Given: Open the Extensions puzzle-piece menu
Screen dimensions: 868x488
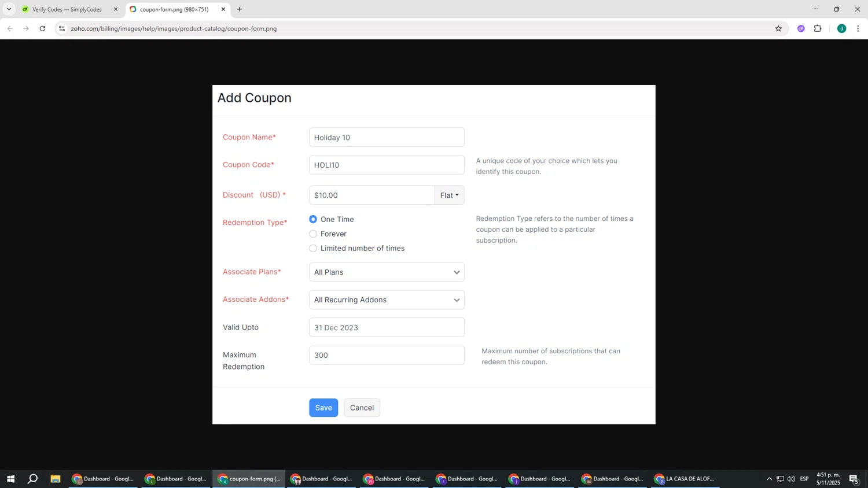Looking at the screenshot, I should tap(818, 28).
